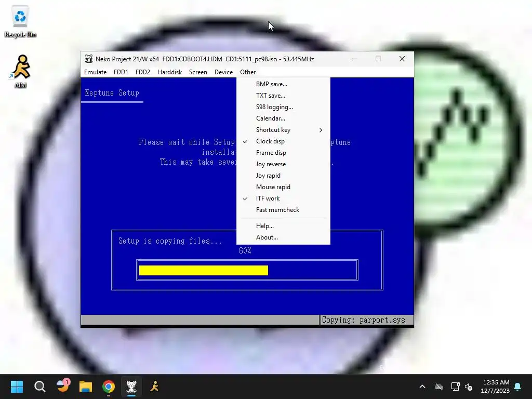Launch the AIM desktop shortcut
Screen dimensions: 532x399
(x=20, y=72)
